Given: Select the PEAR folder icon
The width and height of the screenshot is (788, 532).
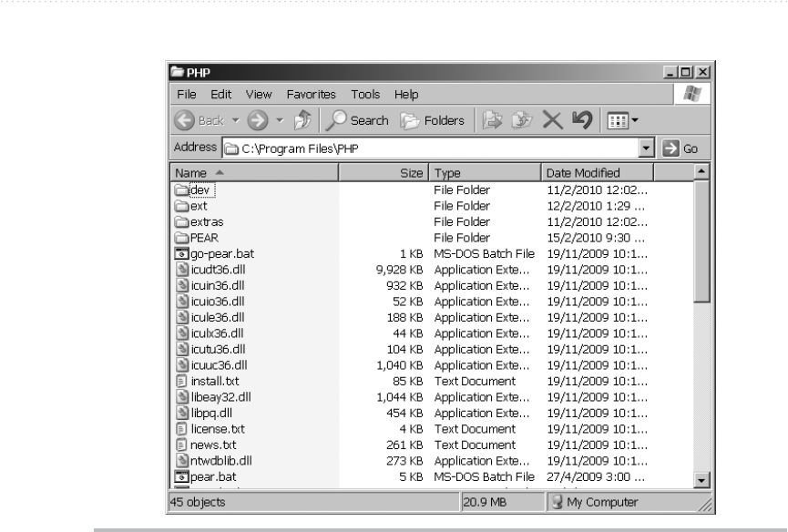Looking at the screenshot, I should pyautogui.click(x=181, y=238).
